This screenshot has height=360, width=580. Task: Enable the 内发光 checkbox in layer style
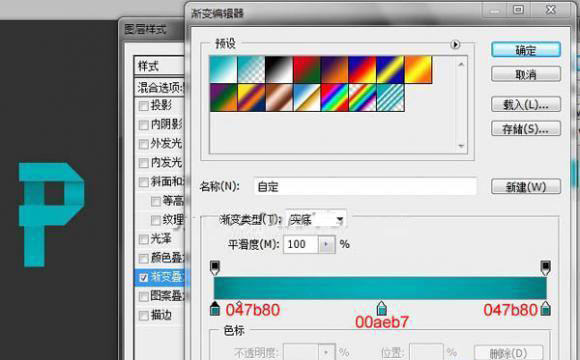click(x=144, y=163)
